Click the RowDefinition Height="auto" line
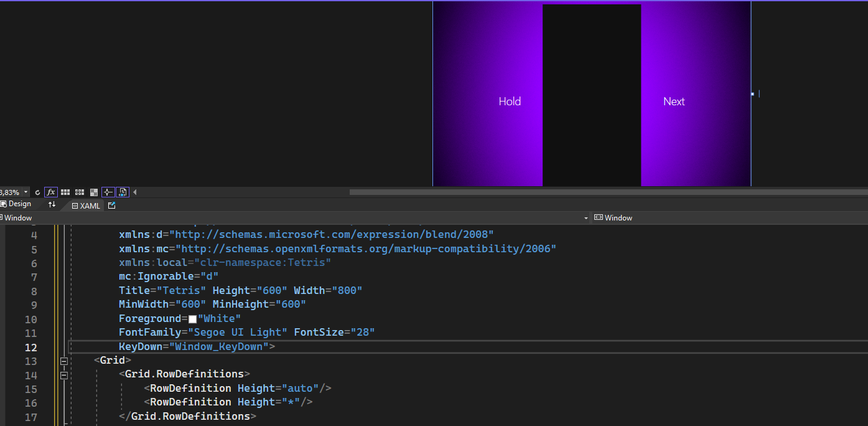The image size is (868, 426). pyautogui.click(x=238, y=388)
